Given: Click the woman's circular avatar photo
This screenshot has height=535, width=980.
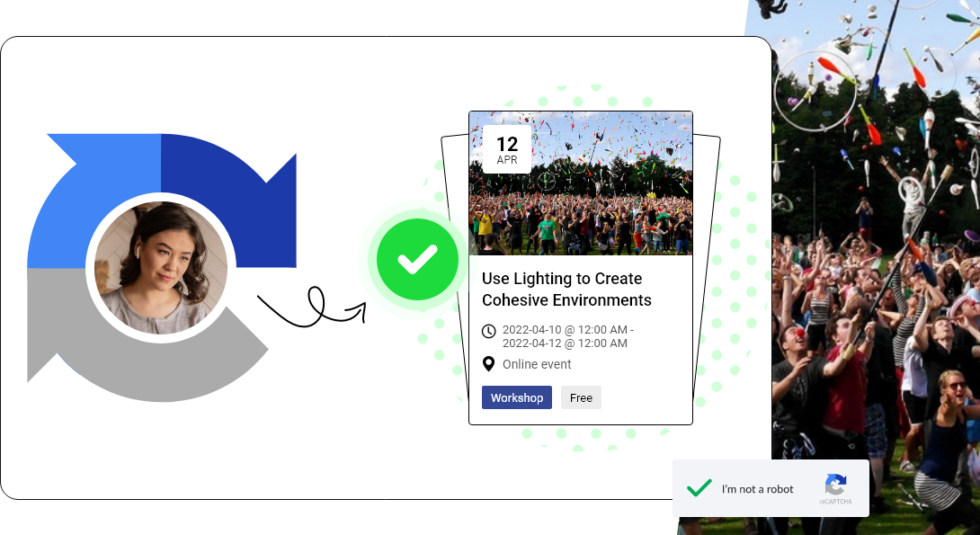Looking at the screenshot, I should 161,267.
